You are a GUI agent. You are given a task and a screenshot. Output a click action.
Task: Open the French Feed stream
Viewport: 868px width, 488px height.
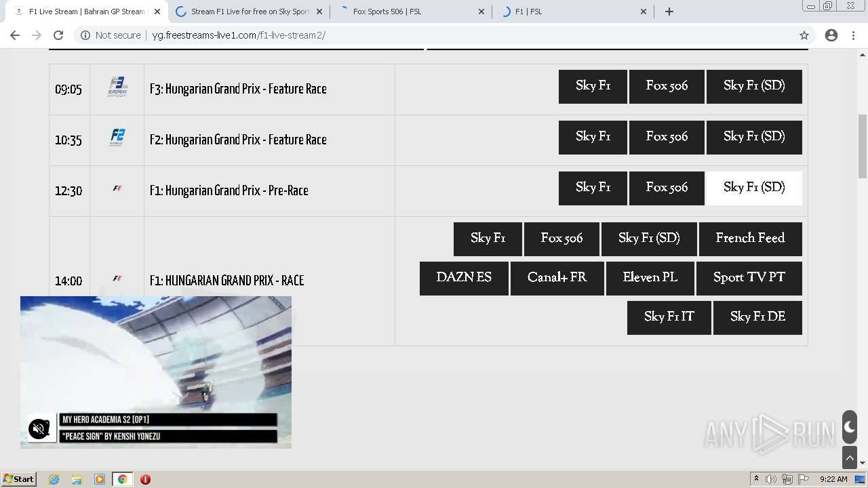coord(750,239)
